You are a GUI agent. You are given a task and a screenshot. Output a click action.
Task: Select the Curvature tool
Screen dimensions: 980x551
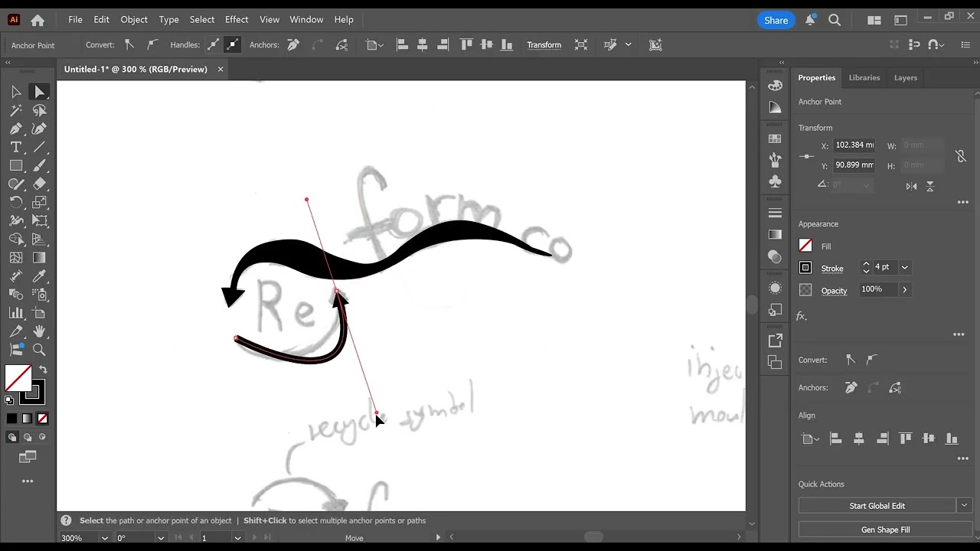39,129
